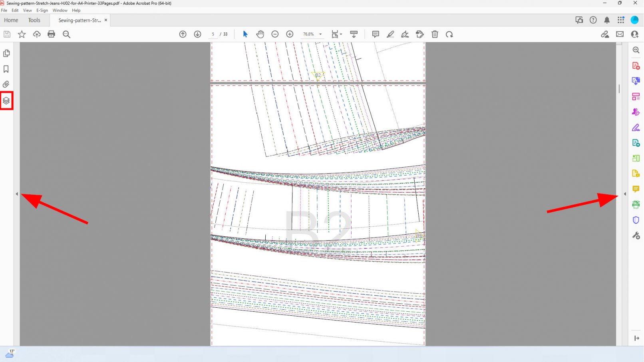Add a sticky note comment
The image size is (644, 362).
click(x=375, y=34)
